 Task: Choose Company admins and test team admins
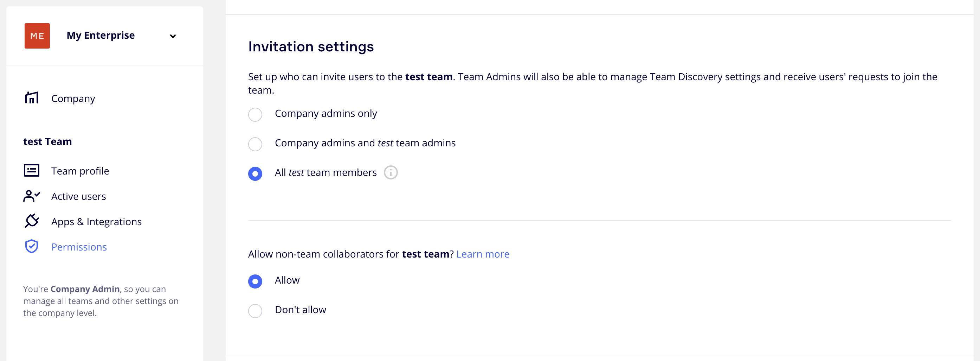tap(255, 144)
